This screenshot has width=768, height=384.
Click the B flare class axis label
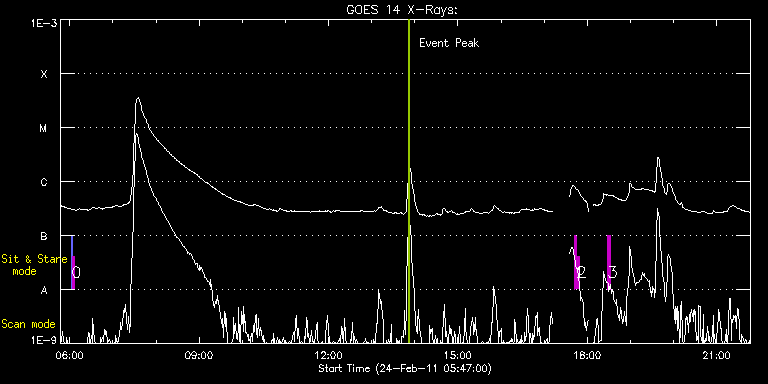(44, 236)
